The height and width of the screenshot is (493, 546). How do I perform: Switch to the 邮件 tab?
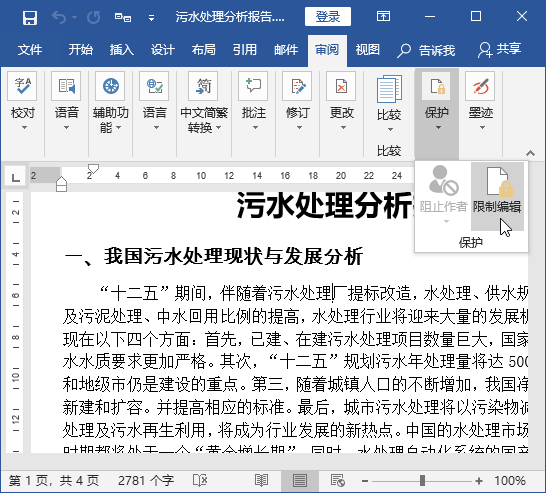pos(286,50)
